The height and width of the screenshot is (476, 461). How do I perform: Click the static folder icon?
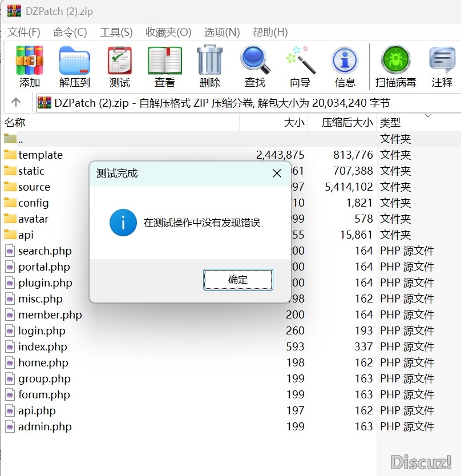tap(10, 171)
